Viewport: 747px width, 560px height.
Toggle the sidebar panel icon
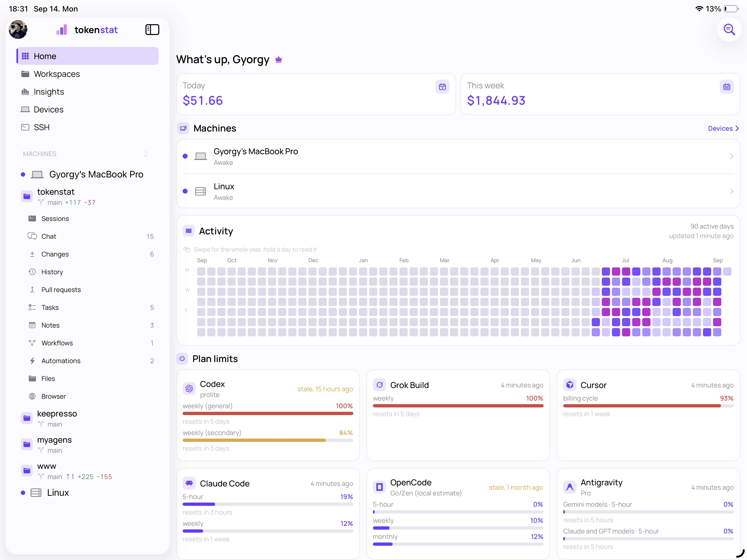tap(152, 30)
